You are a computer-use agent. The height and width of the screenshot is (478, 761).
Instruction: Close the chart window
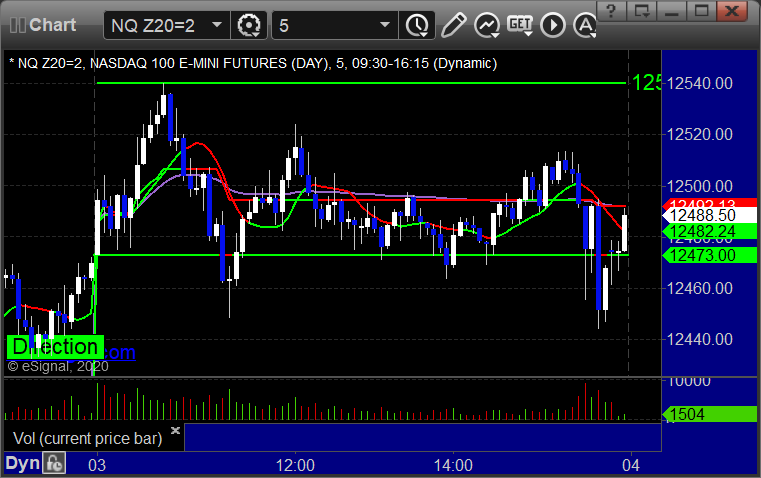coord(731,11)
